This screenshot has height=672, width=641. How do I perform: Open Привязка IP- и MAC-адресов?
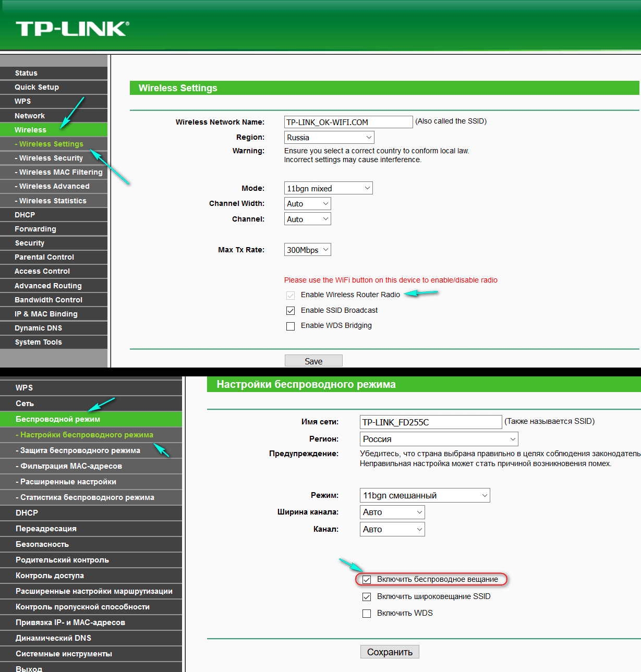91,622
